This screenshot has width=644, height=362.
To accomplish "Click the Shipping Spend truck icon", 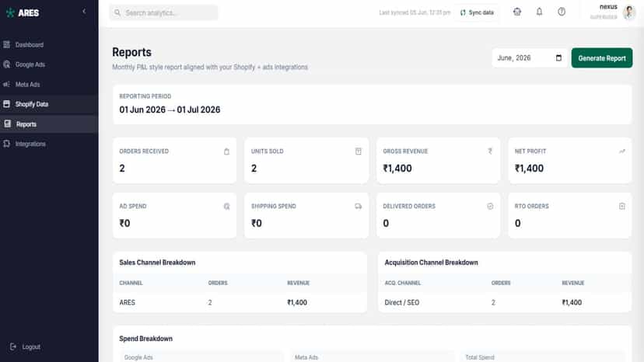I will [358, 207].
